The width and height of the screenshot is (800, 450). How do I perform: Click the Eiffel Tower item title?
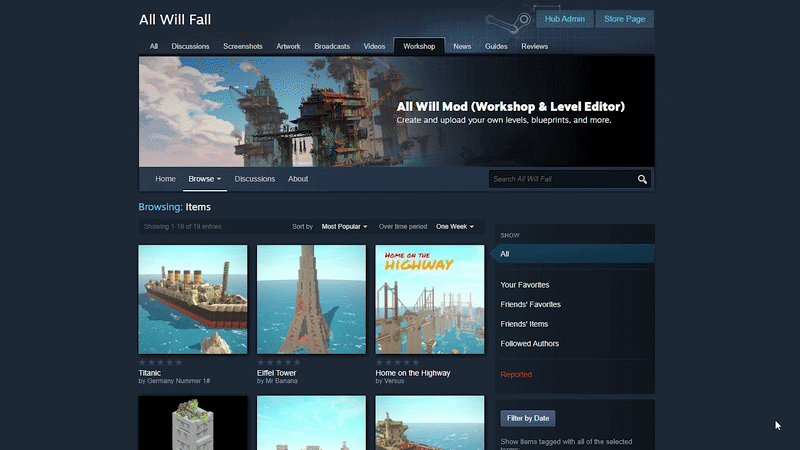(277, 373)
